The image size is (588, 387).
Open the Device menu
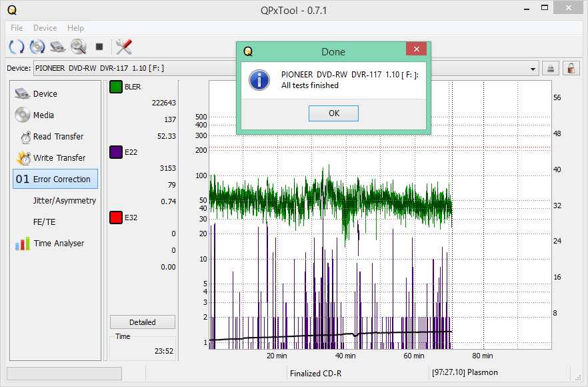[45, 28]
